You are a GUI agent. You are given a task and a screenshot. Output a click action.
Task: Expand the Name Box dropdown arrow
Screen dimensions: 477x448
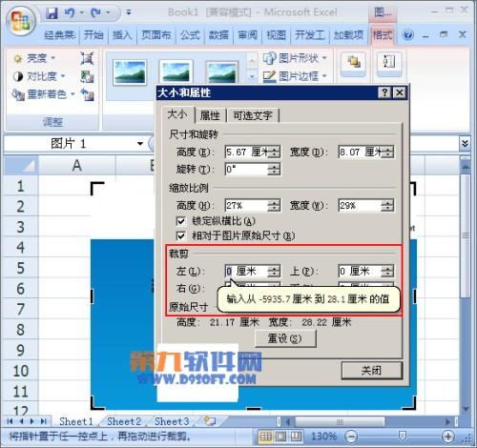pyautogui.click(x=140, y=143)
